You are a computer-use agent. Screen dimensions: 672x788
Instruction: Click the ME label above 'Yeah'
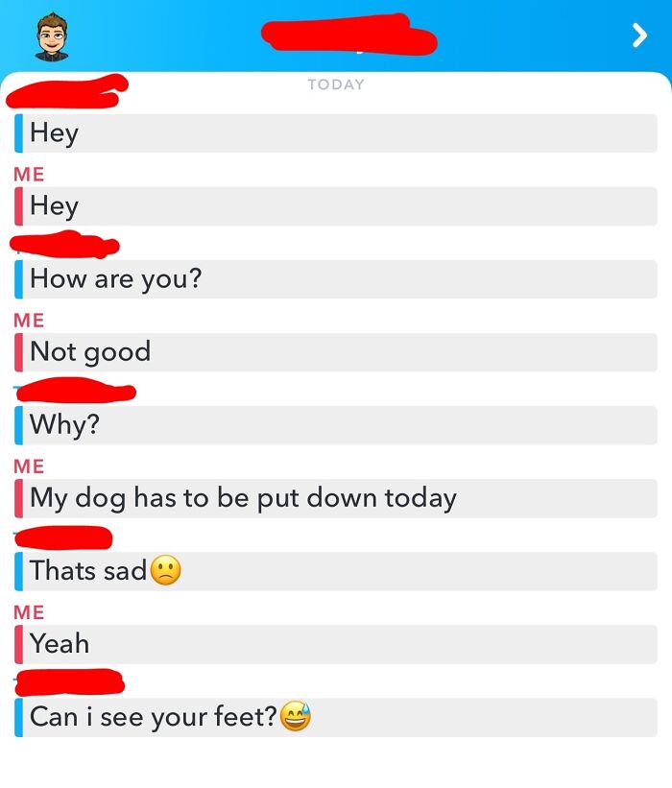click(x=29, y=612)
